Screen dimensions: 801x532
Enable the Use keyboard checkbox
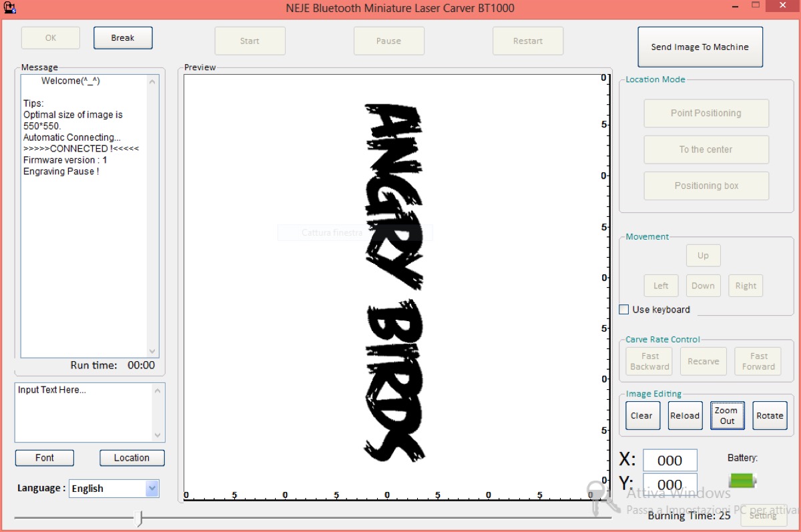click(624, 310)
